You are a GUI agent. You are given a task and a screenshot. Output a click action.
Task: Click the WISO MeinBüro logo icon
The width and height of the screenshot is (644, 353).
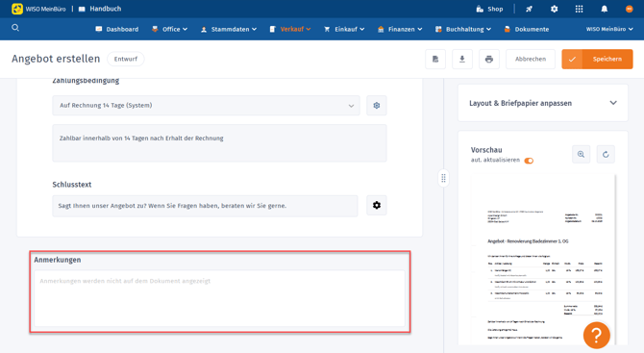[17, 9]
